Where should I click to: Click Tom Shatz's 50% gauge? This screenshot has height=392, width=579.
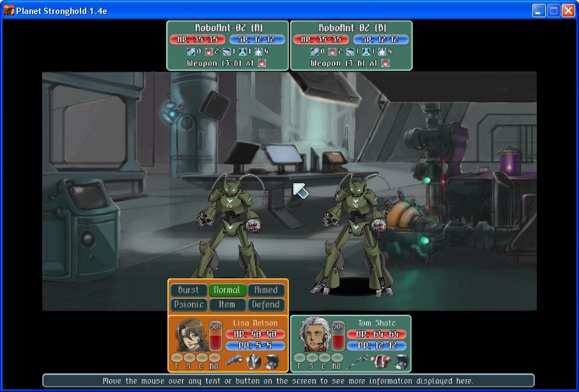(x=338, y=336)
